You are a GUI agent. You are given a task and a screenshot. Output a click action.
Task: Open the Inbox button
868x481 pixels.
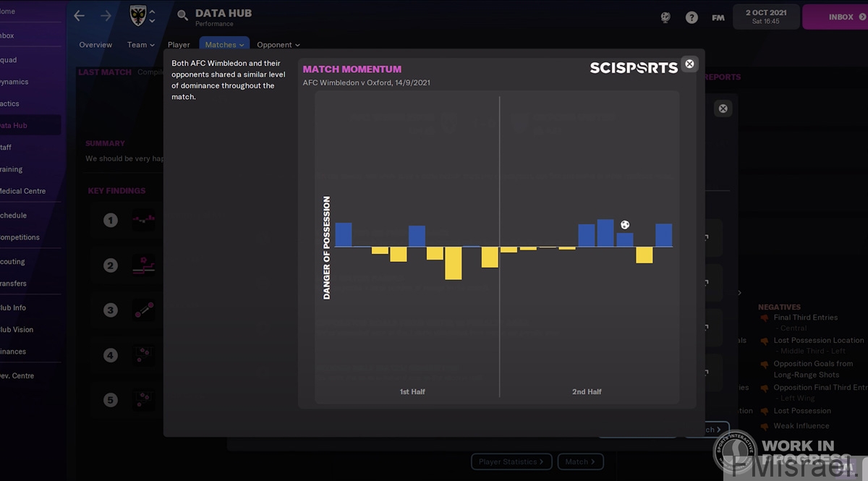coord(835,17)
